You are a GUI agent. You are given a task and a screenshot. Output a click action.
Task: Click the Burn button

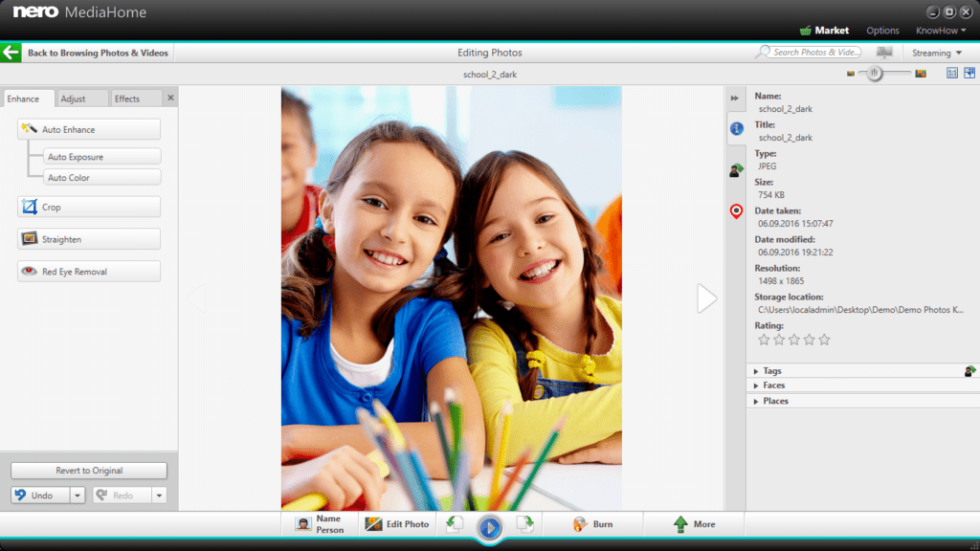tap(592, 524)
